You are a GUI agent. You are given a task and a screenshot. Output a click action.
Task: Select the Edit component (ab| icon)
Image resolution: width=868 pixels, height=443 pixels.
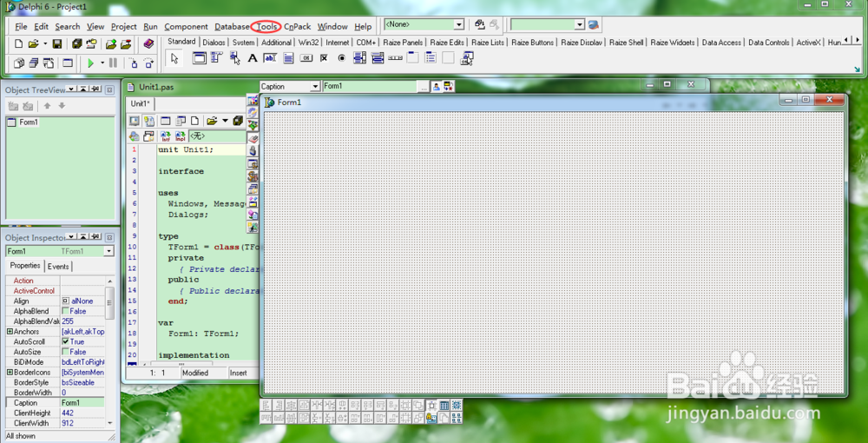270,58
